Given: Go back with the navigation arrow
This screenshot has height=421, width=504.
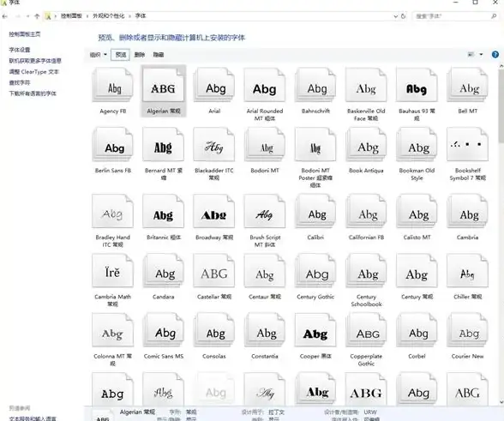Looking at the screenshot, I should pos(5,16).
